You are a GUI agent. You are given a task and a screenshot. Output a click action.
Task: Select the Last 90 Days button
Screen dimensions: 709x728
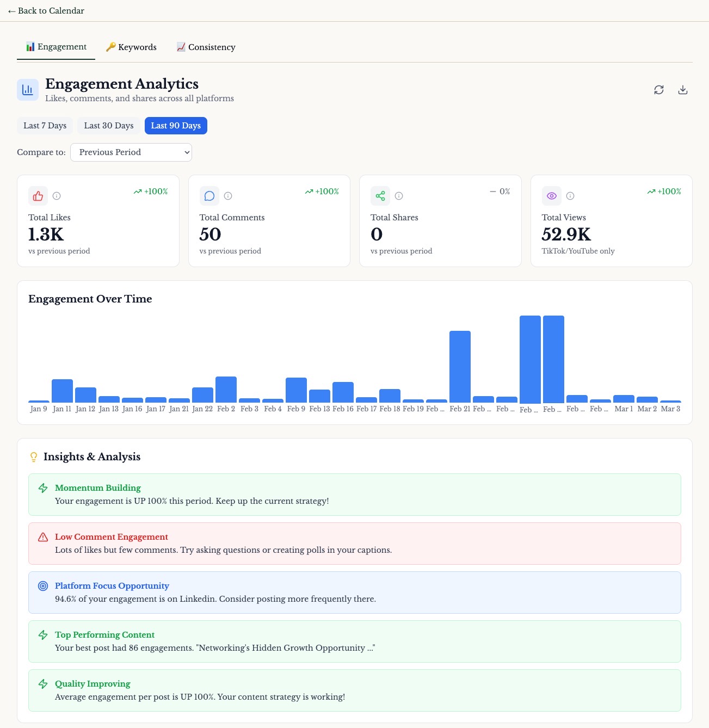click(x=176, y=125)
